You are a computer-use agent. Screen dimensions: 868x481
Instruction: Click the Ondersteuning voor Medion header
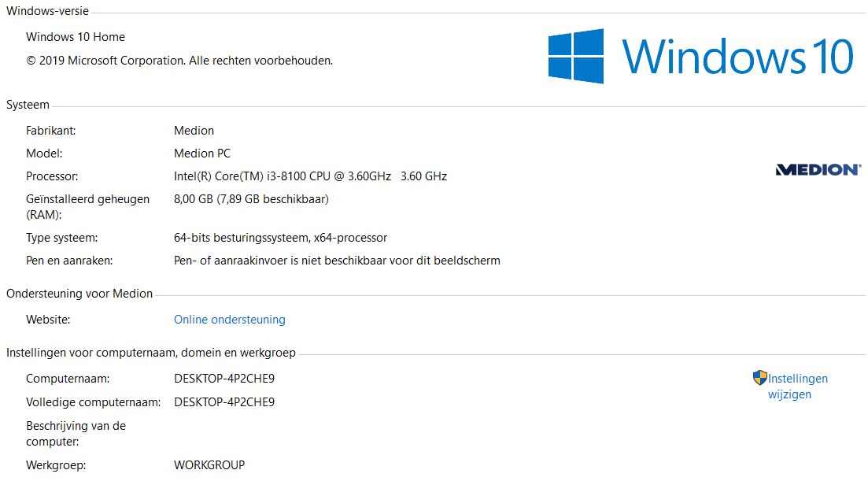(79, 294)
